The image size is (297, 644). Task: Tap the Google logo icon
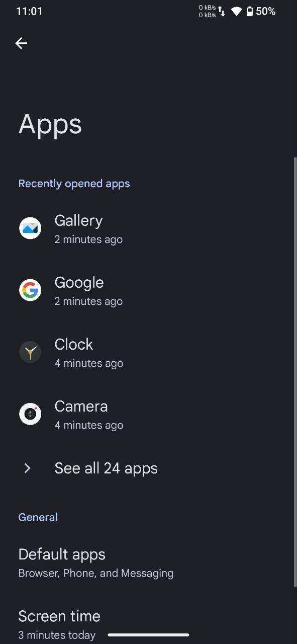coord(30,290)
